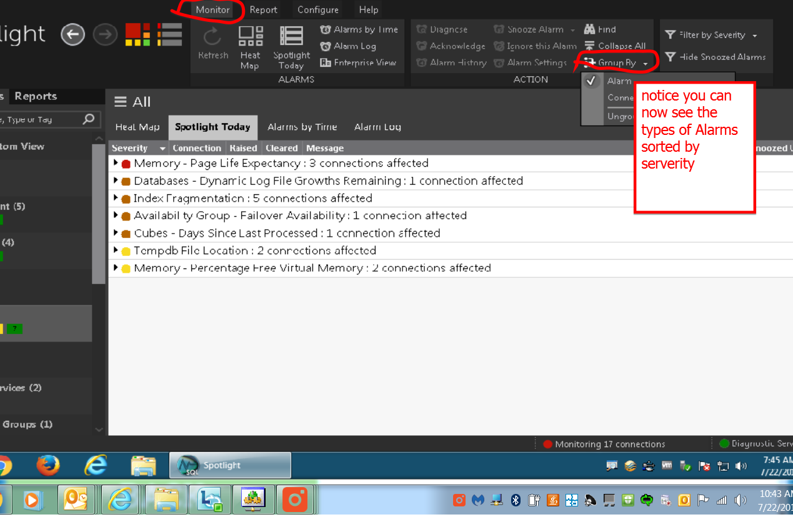793x532 pixels.
Task: Click Acknowledge in the Action group
Action: click(451, 46)
